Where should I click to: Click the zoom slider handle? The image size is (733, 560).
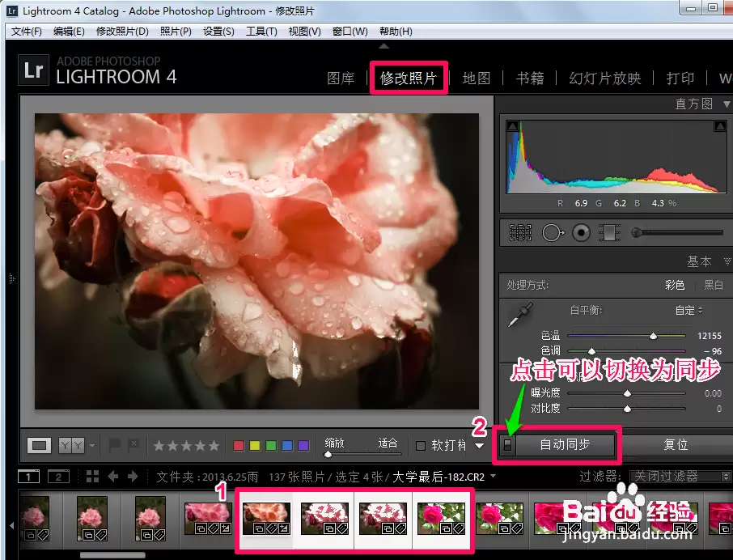(x=328, y=454)
